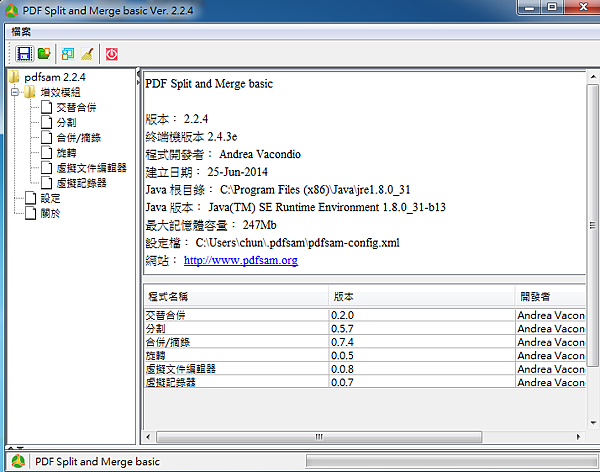600x472 pixels.
Task: Click the pdfsam-config.xml path text
Action: point(297,243)
